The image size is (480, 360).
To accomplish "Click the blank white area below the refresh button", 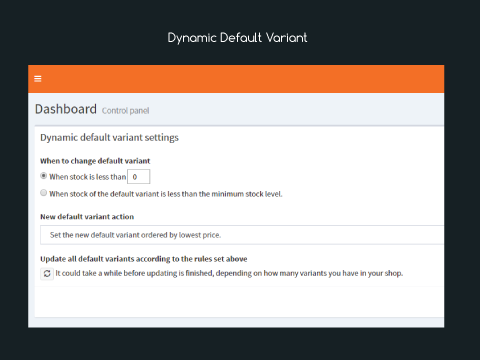I will point(239,302).
